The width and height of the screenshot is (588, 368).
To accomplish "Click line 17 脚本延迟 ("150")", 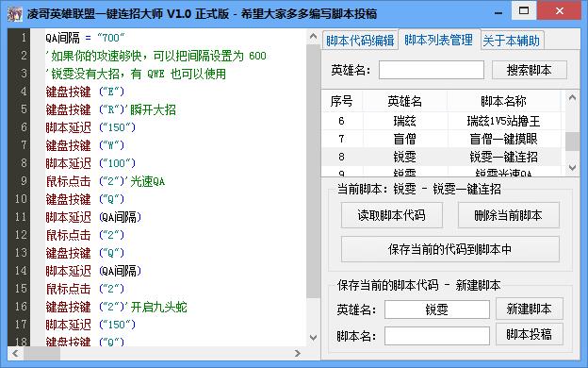I will pos(90,325).
